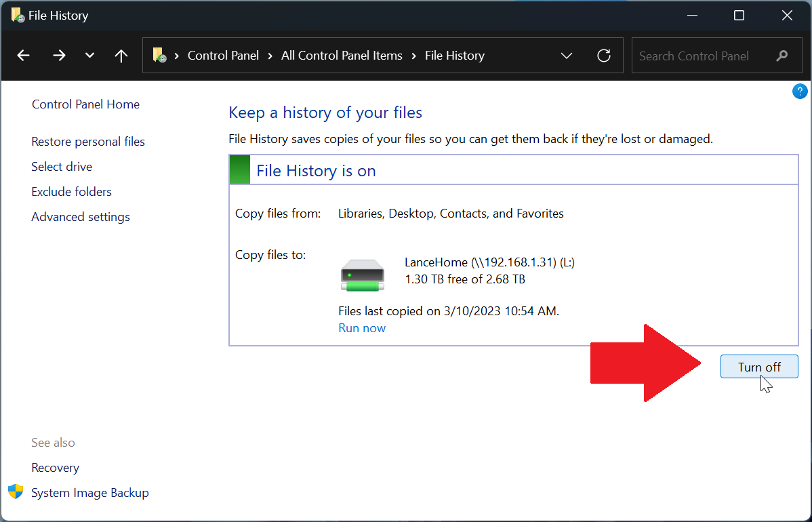Click Run now to start a backup
Image resolution: width=812 pixels, height=522 pixels.
pos(362,327)
